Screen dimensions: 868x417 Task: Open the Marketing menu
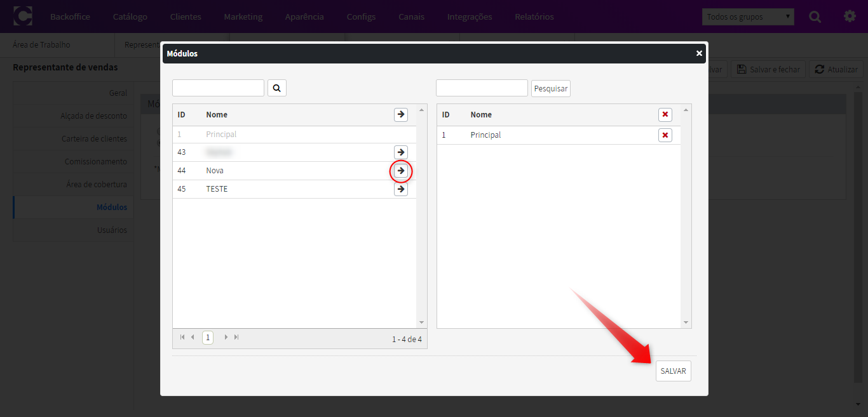(243, 17)
